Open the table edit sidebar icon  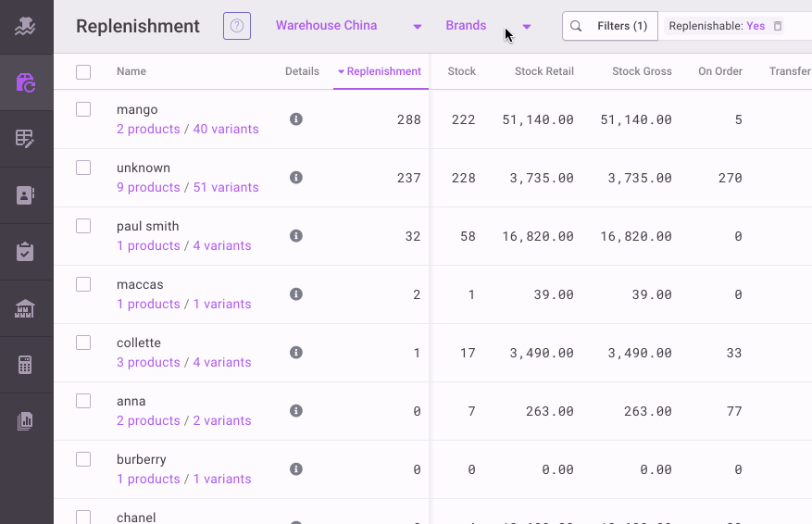[x=26, y=139]
